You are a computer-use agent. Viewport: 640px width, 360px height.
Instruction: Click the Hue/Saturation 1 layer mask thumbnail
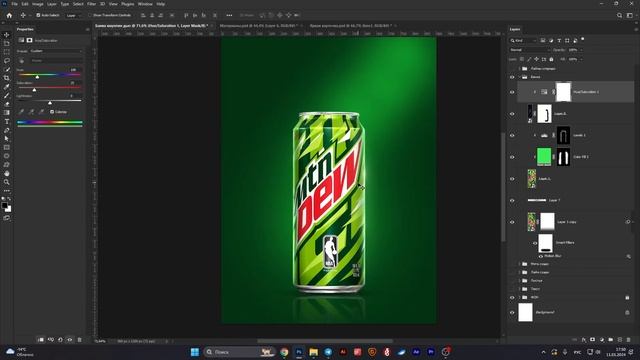tap(563, 92)
